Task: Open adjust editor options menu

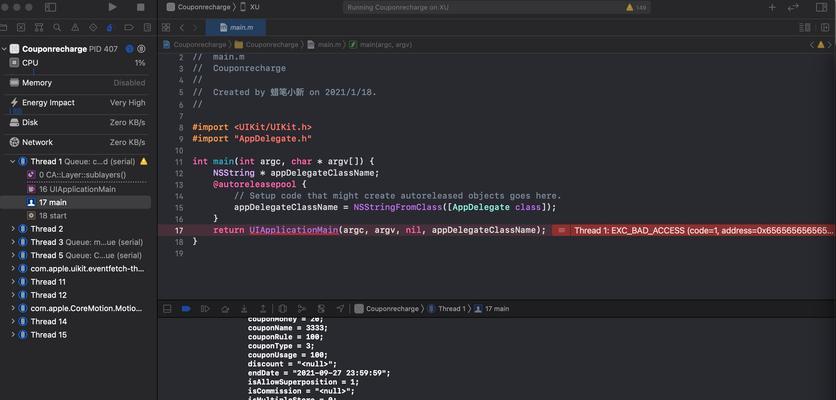Action: point(805,28)
